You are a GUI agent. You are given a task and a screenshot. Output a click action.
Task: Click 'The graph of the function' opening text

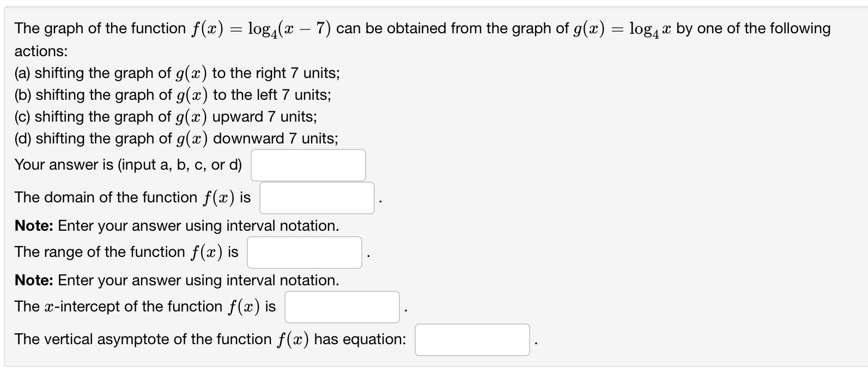[100, 28]
